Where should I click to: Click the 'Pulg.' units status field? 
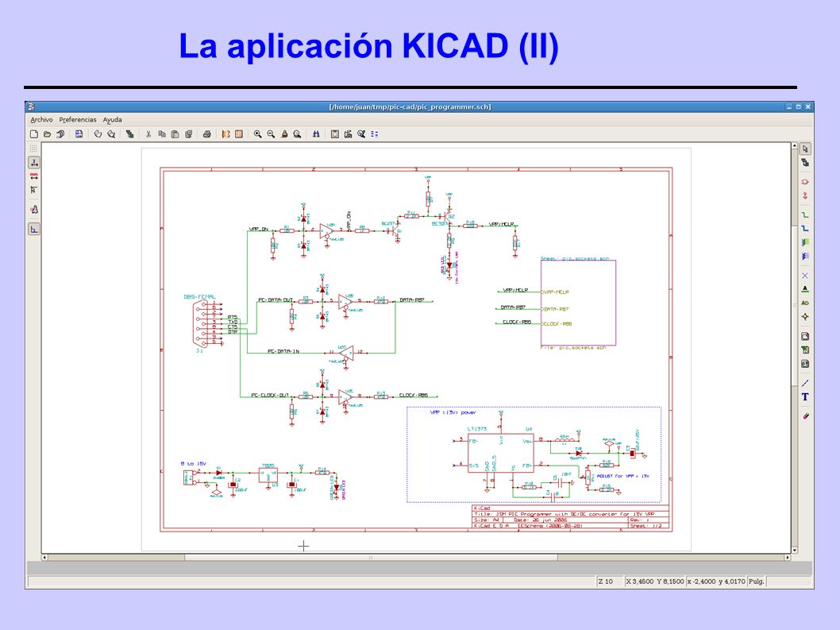(x=756, y=582)
